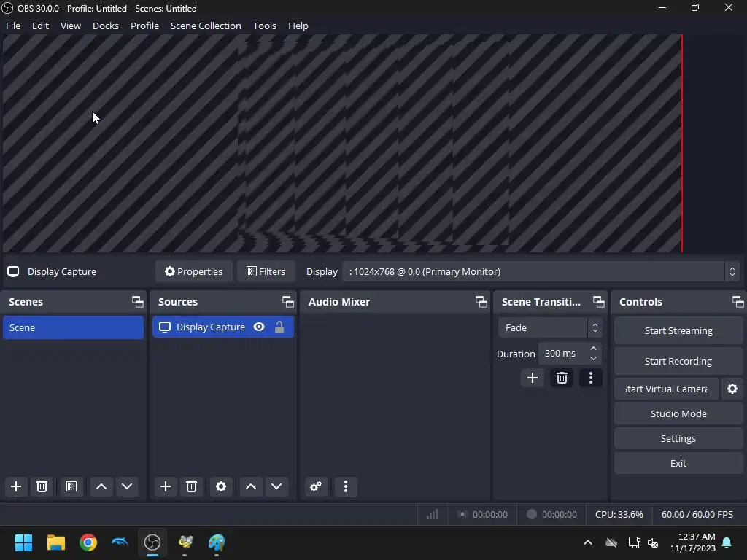The image size is (747, 560).
Task: Move scene up arrow in Scenes panel
Action: (101, 486)
